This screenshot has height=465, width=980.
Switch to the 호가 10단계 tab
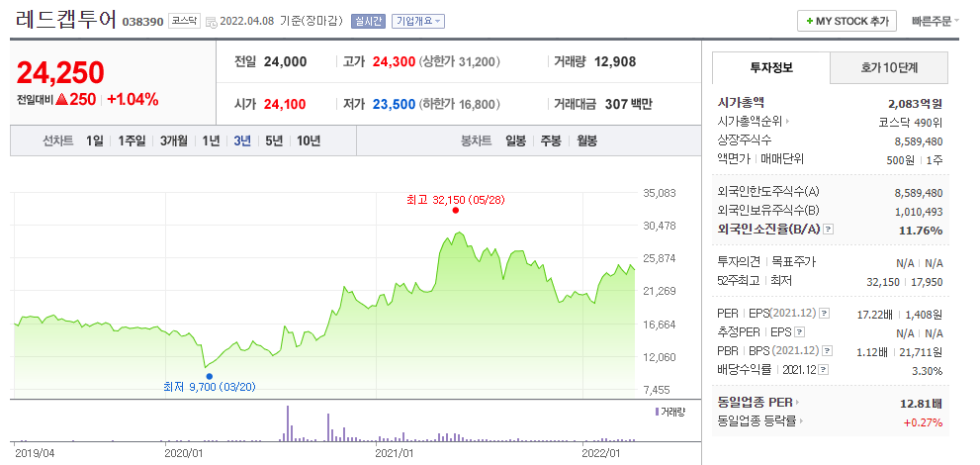(889, 67)
